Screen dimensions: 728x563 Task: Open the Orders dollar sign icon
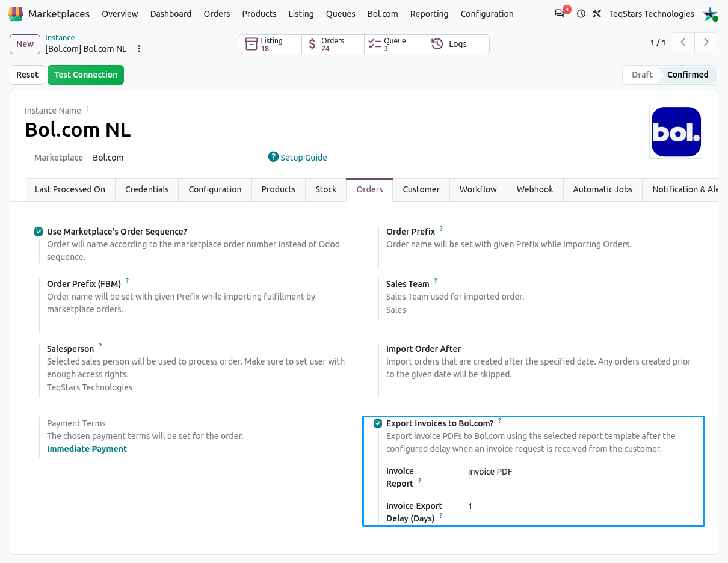(312, 44)
